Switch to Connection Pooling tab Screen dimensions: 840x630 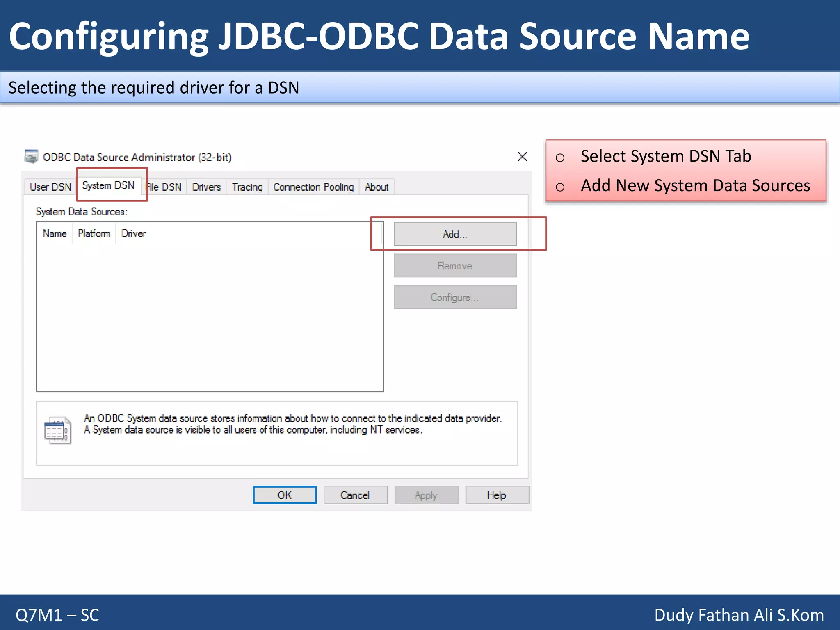(x=313, y=187)
